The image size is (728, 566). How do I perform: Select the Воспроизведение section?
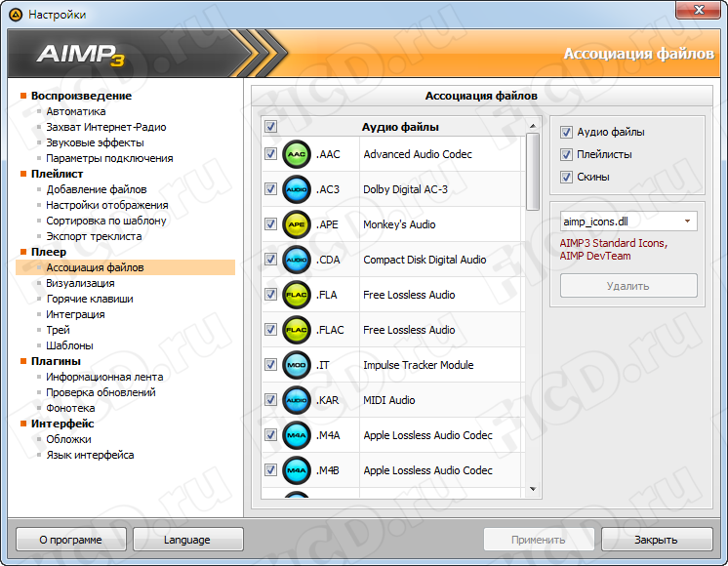[x=81, y=96]
